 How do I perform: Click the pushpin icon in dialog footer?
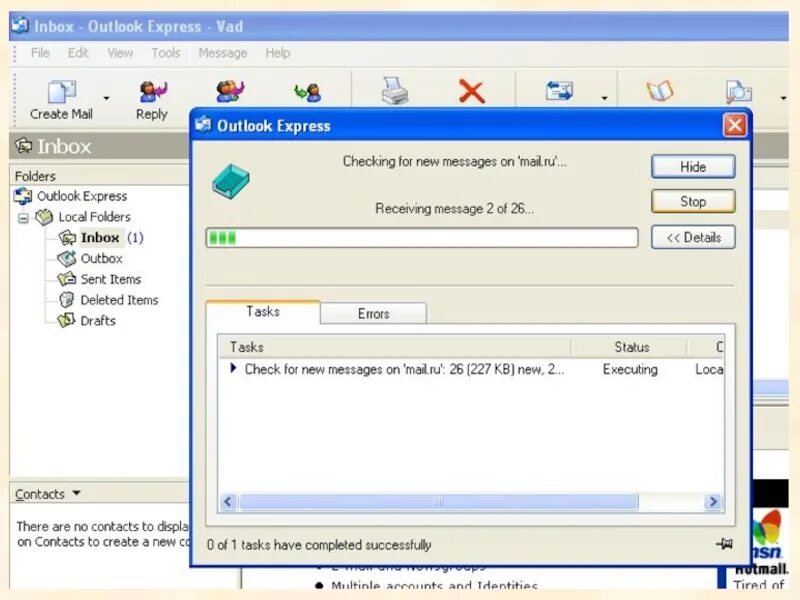point(724,543)
